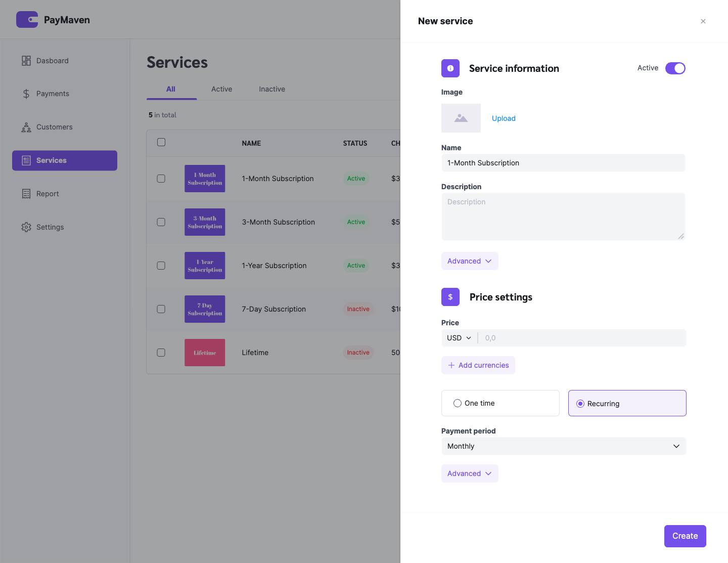This screenshot has width=728, height=563.
Task: Tick the select-all checkbox in table header
Action: pyautogui.click(x=161, y=142)
